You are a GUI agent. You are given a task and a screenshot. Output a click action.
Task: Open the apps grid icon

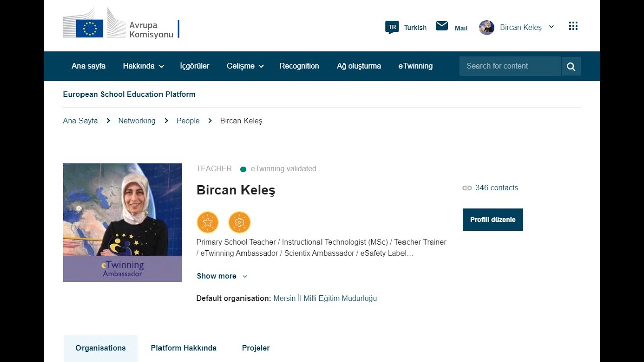573,26
